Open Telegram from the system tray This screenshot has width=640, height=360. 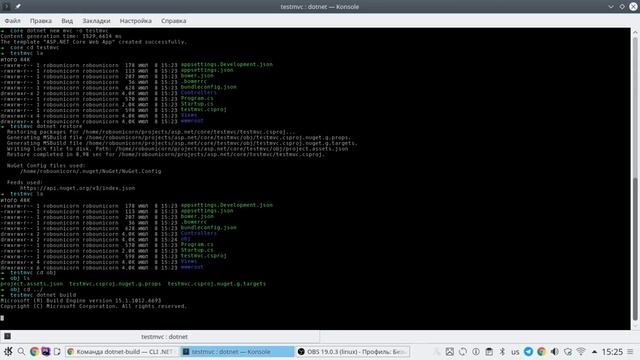(528, 351)
